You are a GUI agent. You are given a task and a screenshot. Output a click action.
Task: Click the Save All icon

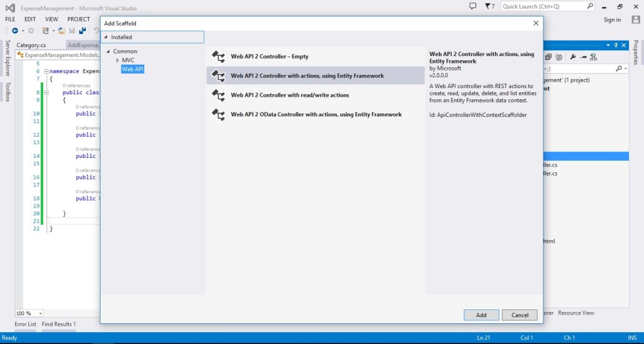(82, 30)
